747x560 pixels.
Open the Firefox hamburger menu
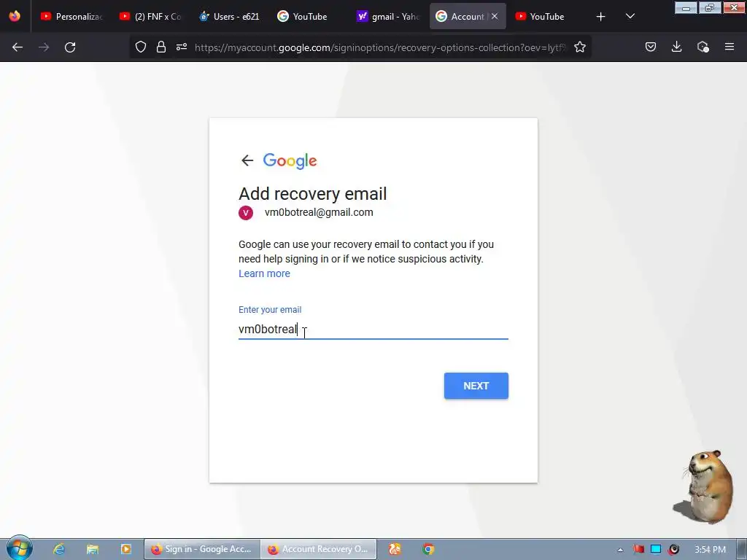click(729, 47)
